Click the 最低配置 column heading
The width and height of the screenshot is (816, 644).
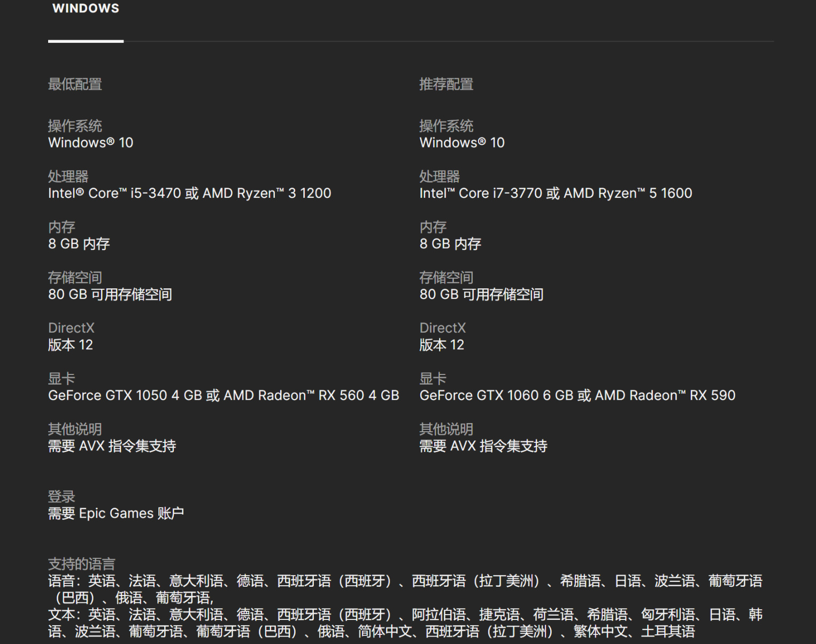point(75,85)
